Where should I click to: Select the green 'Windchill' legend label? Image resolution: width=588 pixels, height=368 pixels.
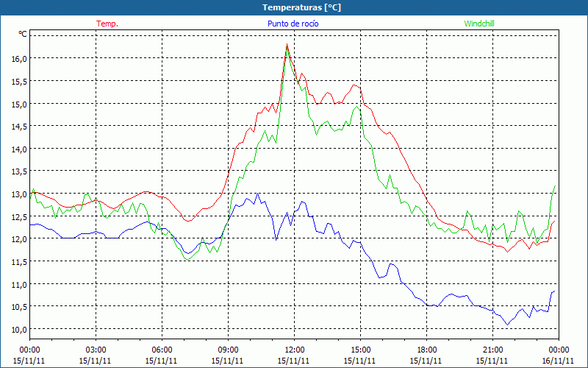coord(479,24)
